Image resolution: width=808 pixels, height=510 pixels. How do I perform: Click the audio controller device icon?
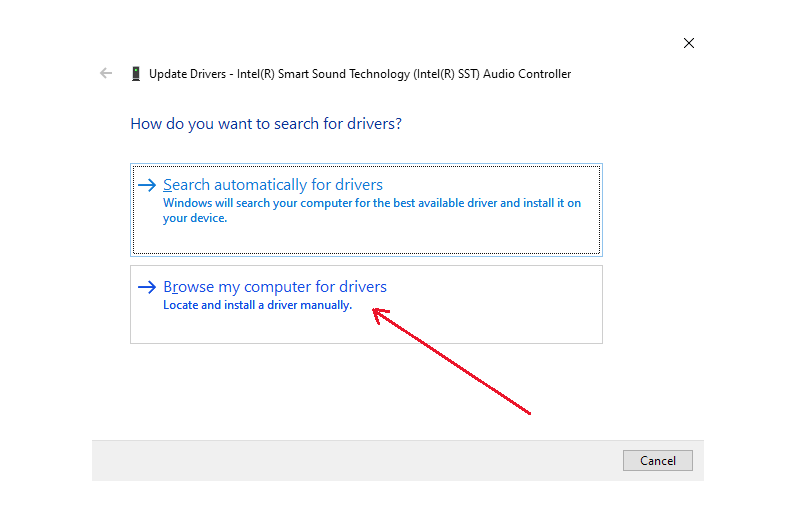click(x=136, y=74)
